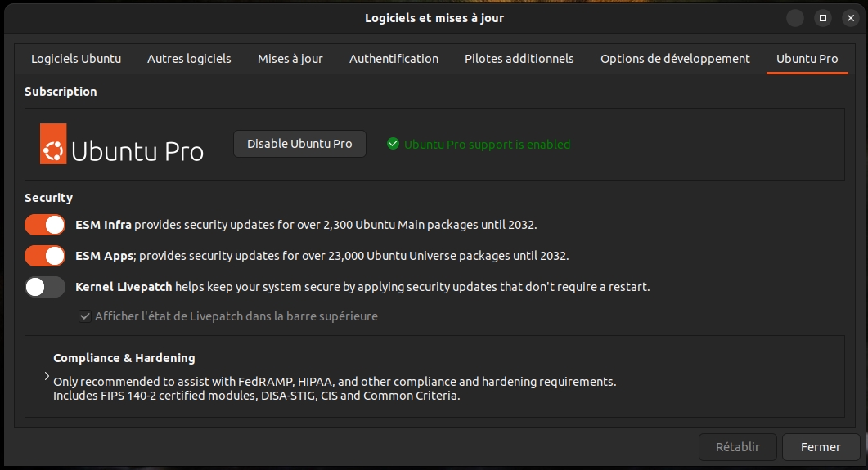This screenshot has width=868, height=470.
Task: Click the Kernel Livepatch description text
Action: click(362, 287)
